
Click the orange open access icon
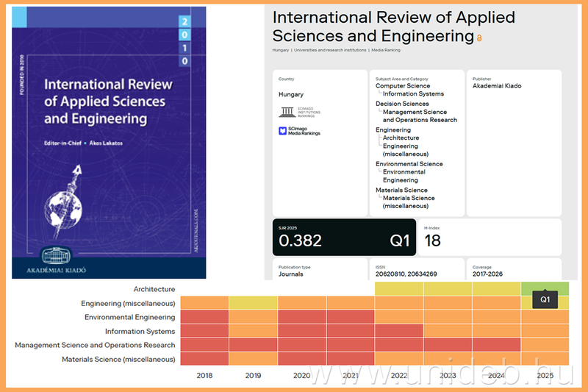click(479, 38)
